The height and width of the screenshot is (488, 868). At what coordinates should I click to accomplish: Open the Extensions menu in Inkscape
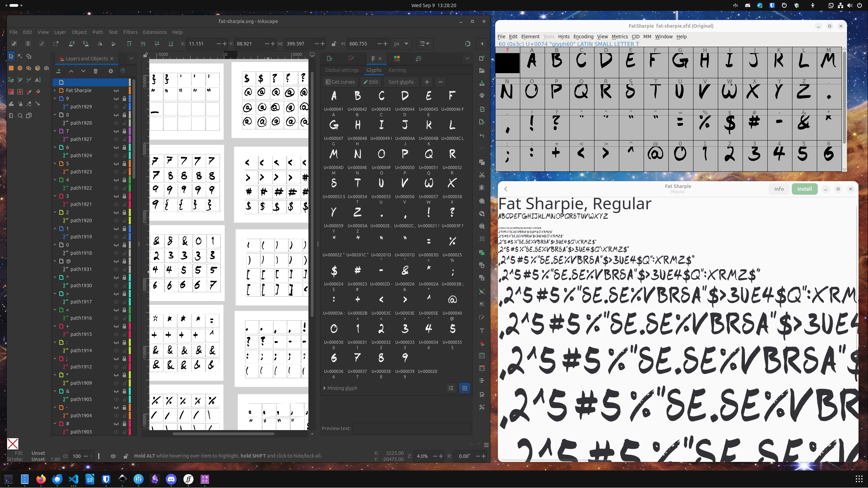155,32
